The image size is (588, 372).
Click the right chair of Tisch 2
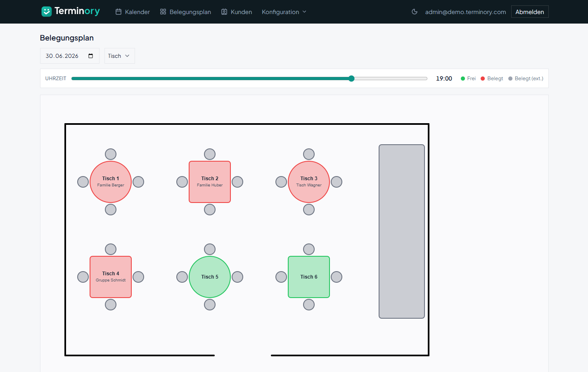[237, 182]
